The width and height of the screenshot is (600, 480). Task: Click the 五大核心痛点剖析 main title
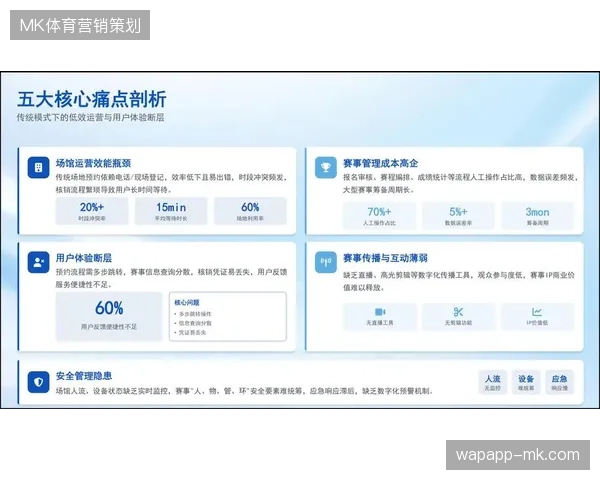point(92,99)
